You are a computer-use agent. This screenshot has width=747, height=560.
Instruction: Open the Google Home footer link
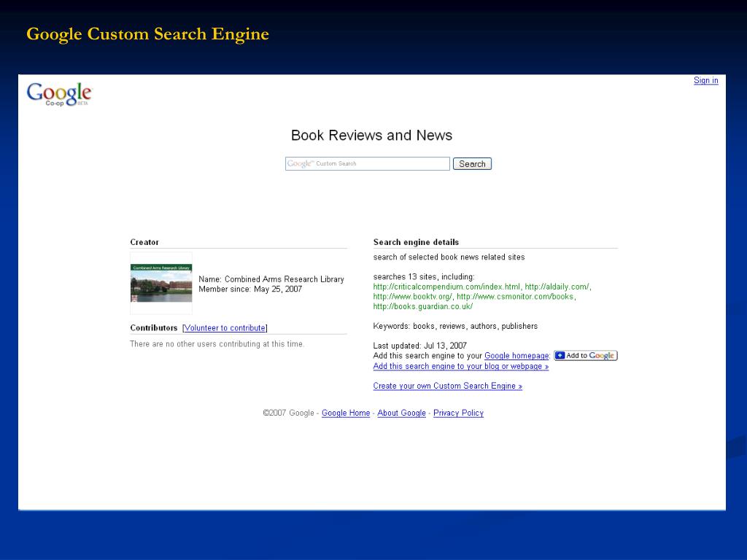[346, 413]
